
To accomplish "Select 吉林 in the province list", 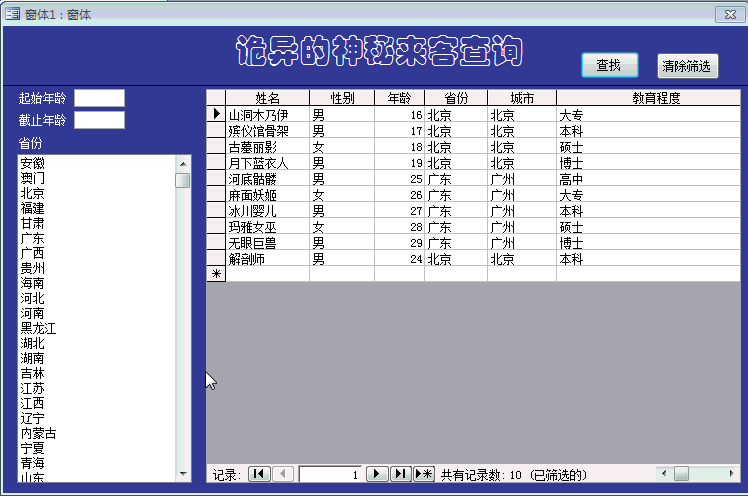I will pos(96,373).
